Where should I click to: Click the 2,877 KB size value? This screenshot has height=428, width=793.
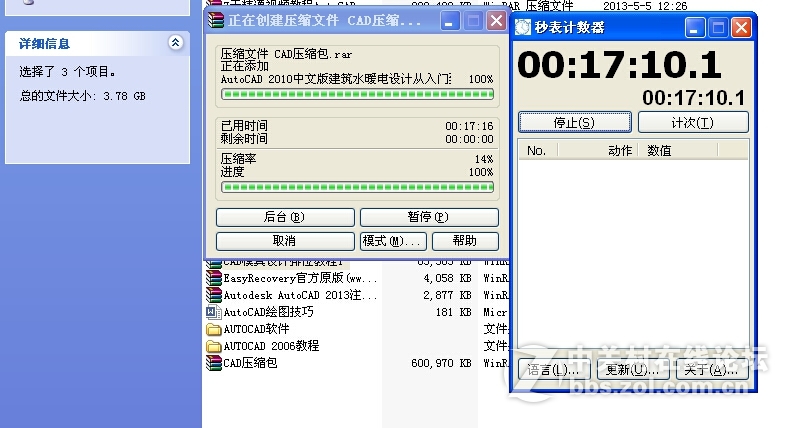point(447,295)
